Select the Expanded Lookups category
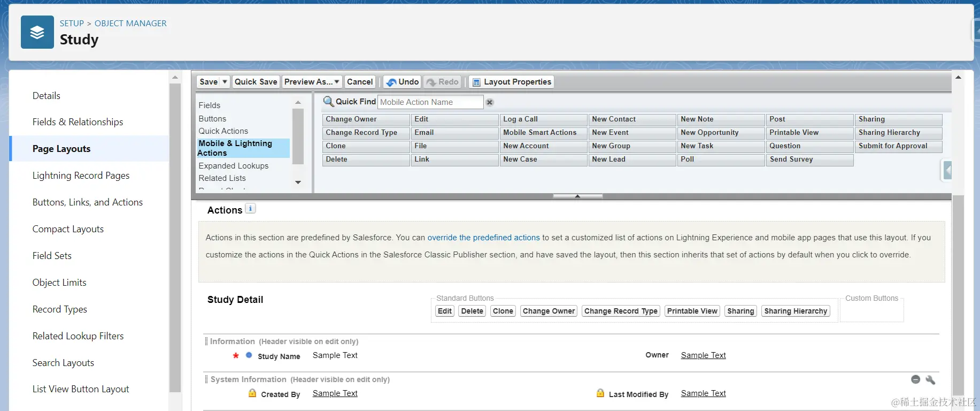Screen dimensions: 980x411 tap(234, 166)
